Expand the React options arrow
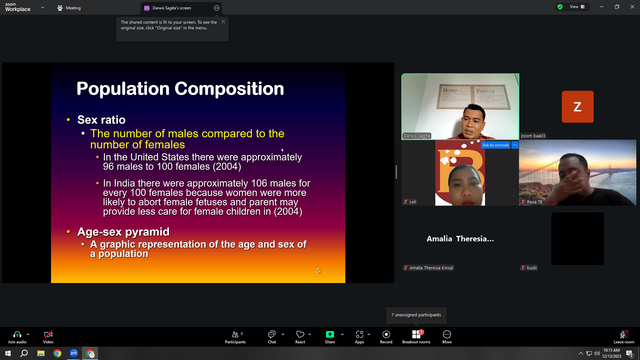The image size is (640, 360). 310,335
